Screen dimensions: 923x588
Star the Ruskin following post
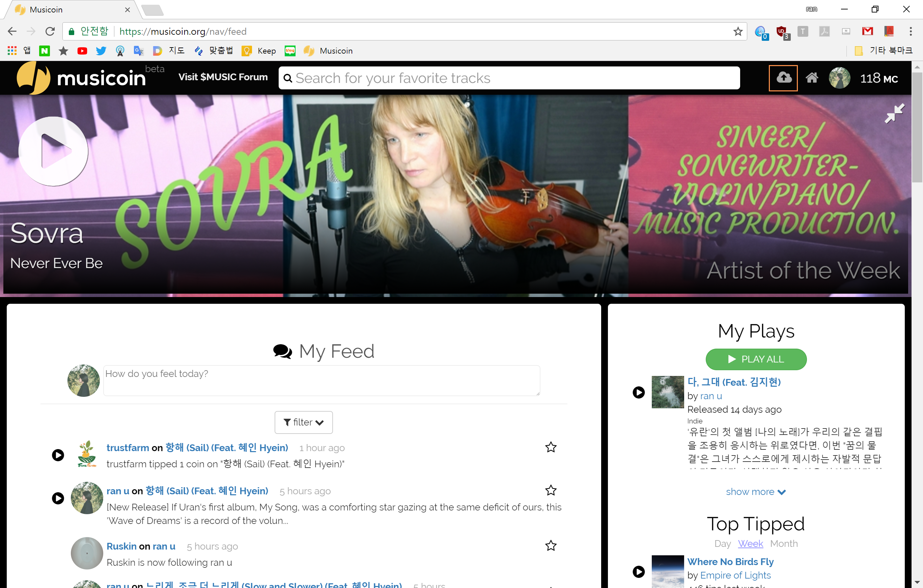coord(551,546)
